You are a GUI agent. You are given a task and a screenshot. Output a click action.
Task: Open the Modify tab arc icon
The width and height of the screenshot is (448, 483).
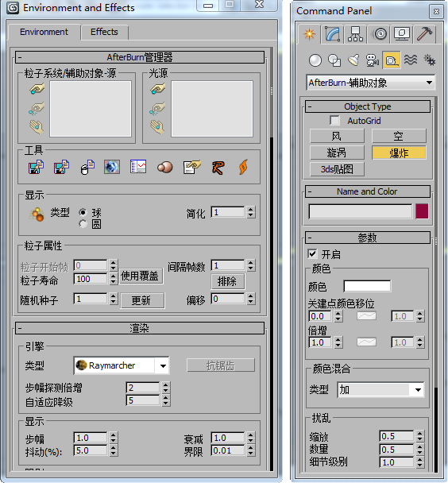333,34
